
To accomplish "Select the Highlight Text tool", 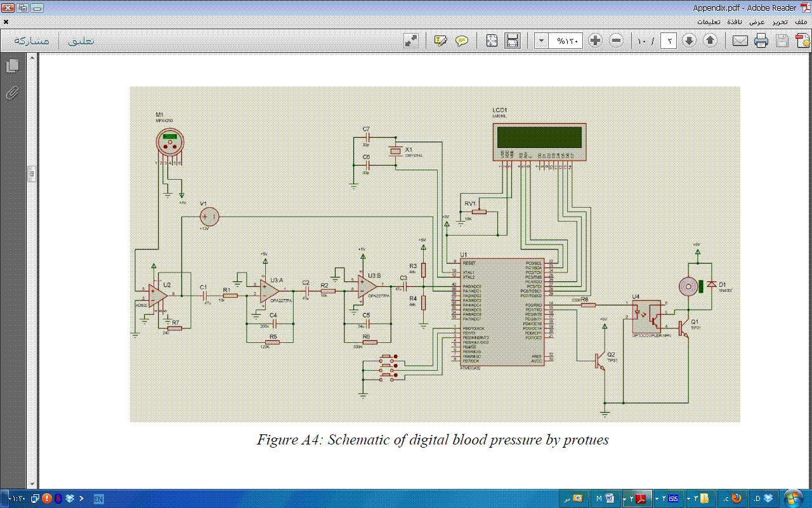I will click(440, 41).
